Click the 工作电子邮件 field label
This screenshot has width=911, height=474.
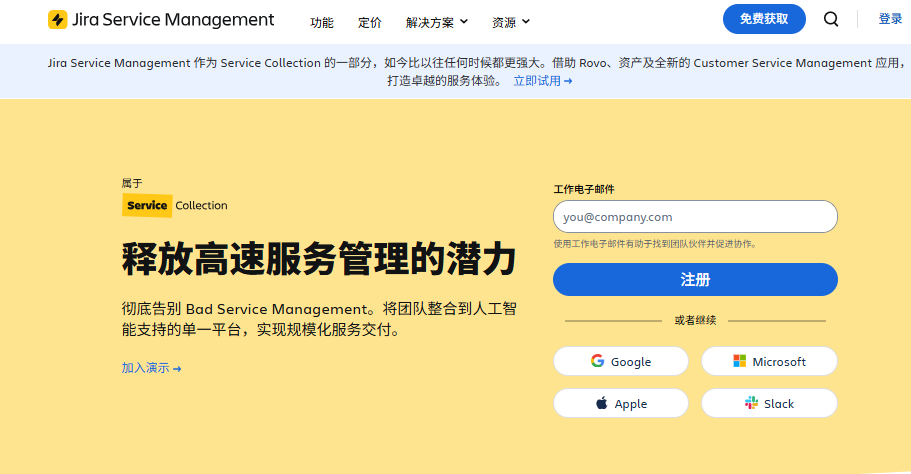tap(584, 189)
